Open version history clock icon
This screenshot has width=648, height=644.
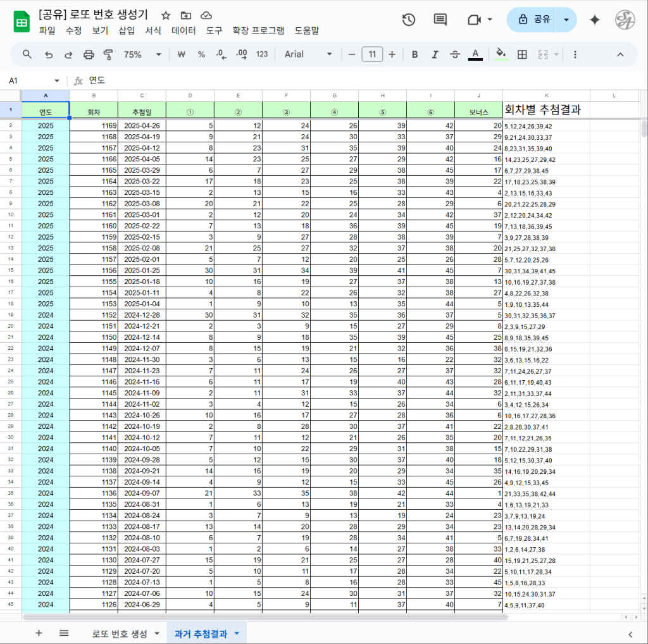pos(409,20)
